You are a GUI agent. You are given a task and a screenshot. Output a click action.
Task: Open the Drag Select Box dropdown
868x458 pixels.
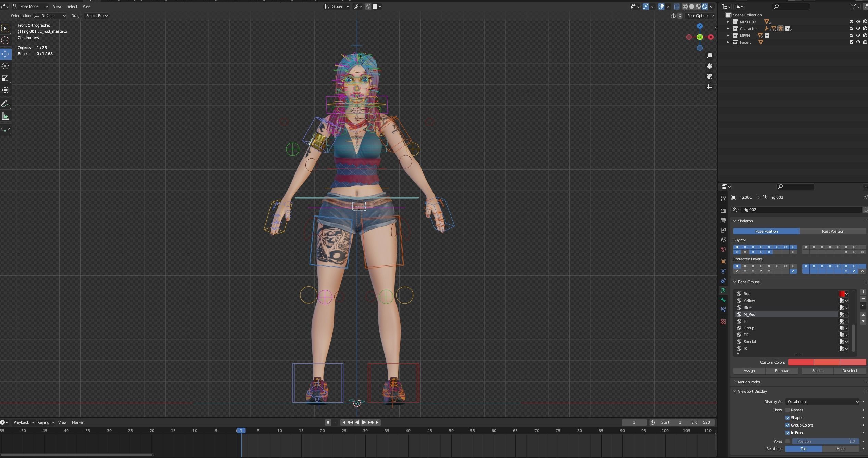[97, 16]
